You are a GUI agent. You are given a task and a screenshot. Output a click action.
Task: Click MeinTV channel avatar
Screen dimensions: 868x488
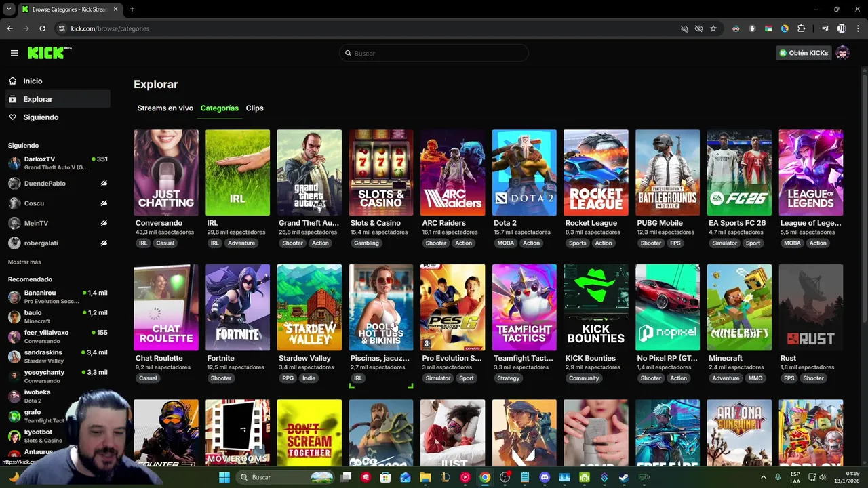click(14, 223)
